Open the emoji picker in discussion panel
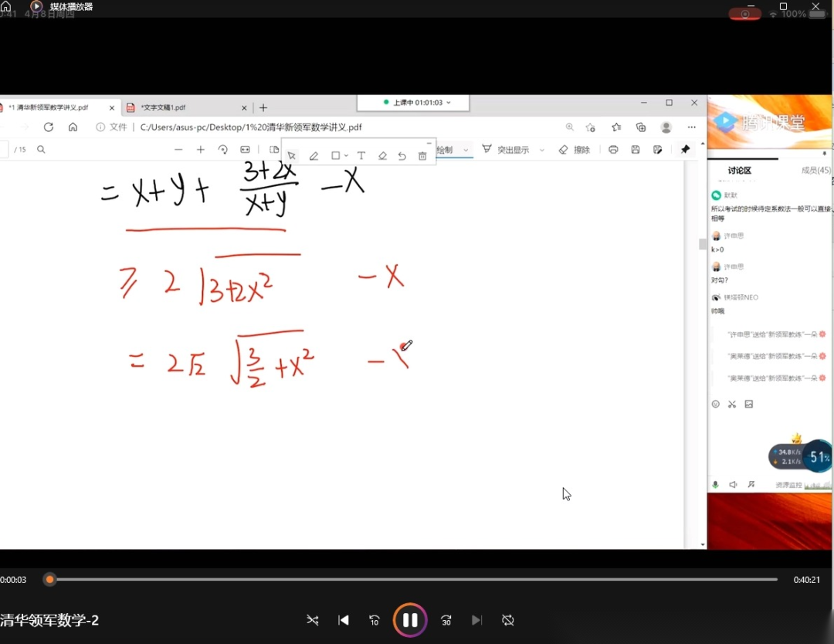Screen dimensions: 834x644 716,404
